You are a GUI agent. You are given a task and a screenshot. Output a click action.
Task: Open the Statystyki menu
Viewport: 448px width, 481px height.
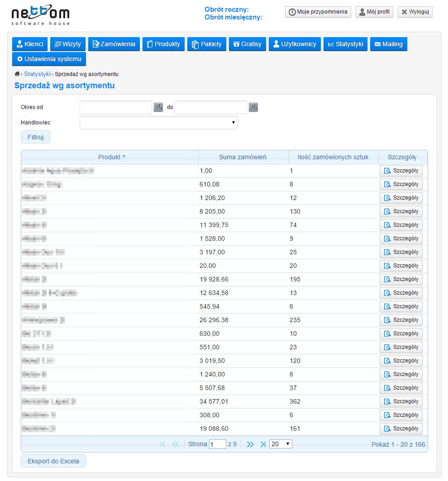(x=345, y=44)
